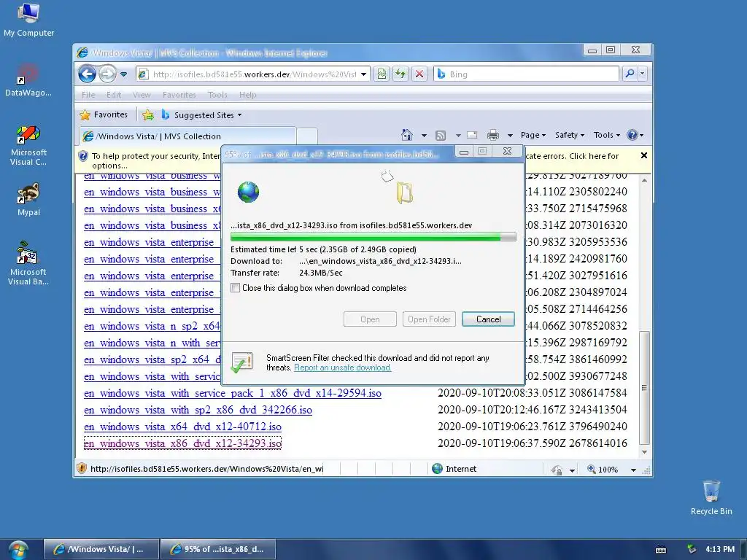747x560 pixels.
Task: Click the on-screen keyboard tray icon
Action: point(661,550)
